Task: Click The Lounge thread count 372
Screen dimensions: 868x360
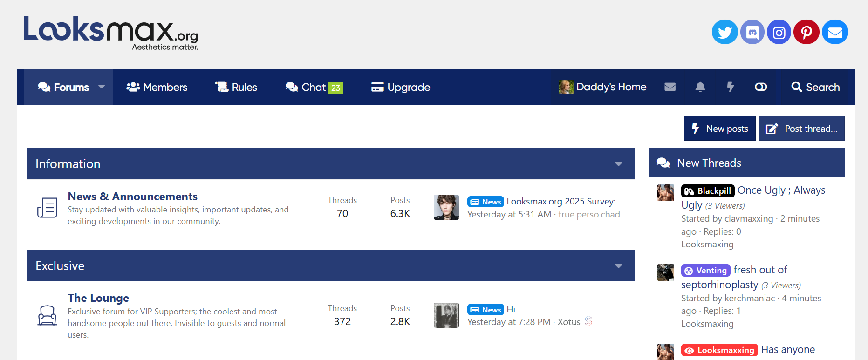Action: point(342,321)
